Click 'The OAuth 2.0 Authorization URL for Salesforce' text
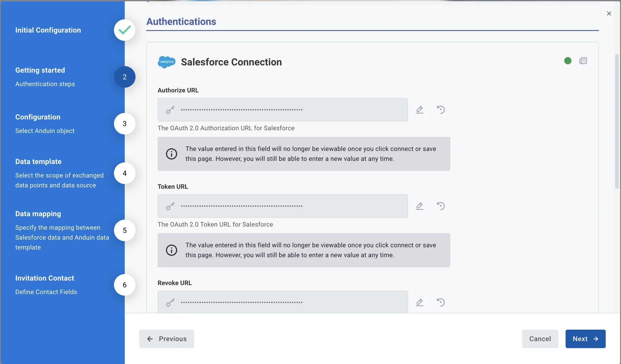This screenshot has width=621, height=364. tap(226, 128)
